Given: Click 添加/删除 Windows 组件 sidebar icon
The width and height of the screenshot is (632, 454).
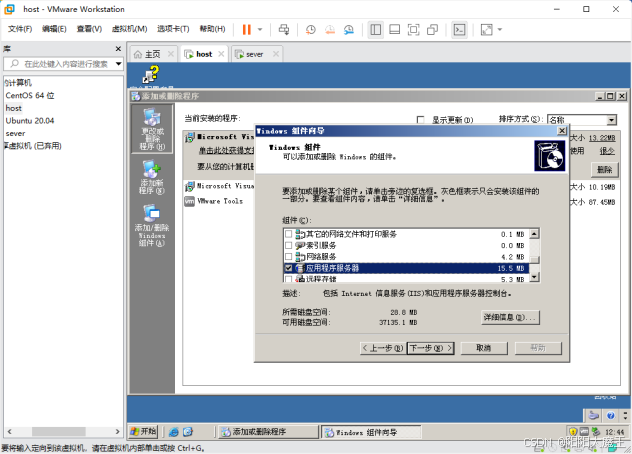Looking at the screenshot, I should [x=152, y=225].
